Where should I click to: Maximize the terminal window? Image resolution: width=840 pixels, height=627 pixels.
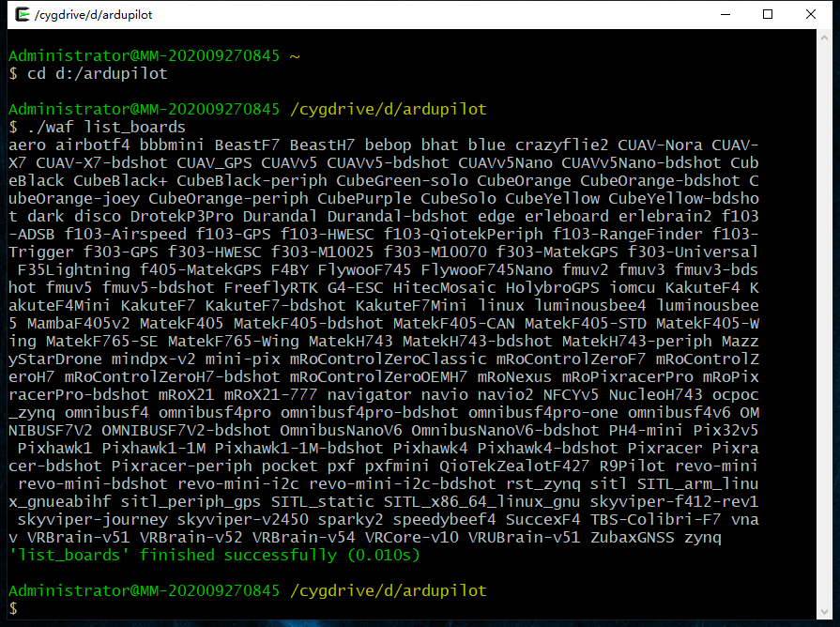768,14
